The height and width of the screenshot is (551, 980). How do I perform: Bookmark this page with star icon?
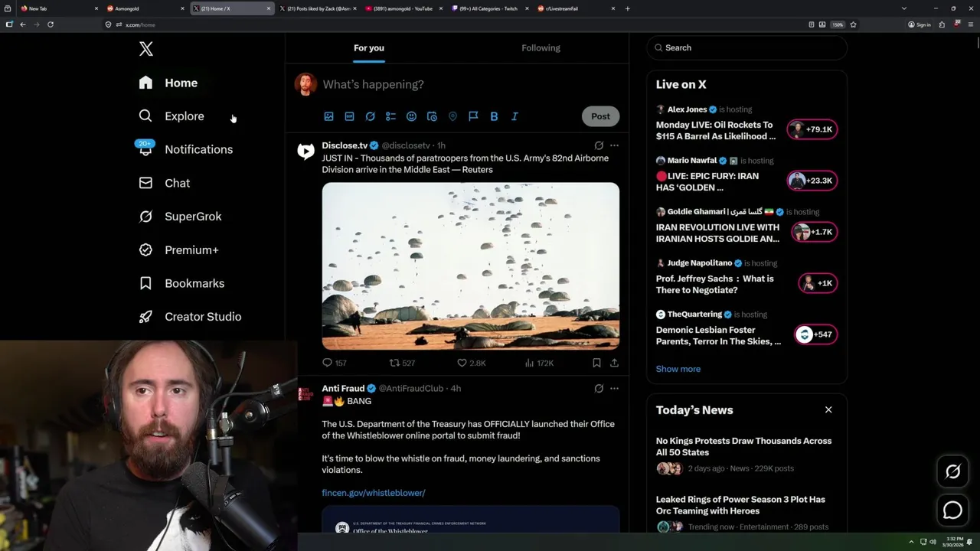[x=853, y=24]
